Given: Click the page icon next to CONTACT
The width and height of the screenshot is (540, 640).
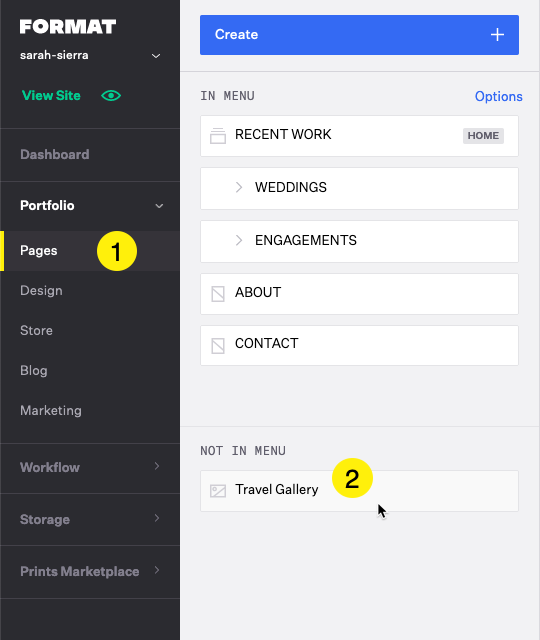Looking at the screenshot, I should (x=218, y=346).
